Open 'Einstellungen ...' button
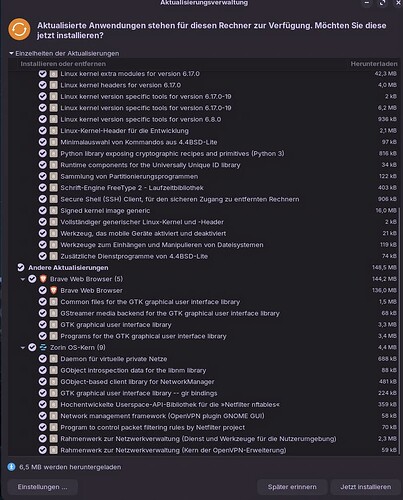The height and width of the screenshot is (500, 403). 42,487
